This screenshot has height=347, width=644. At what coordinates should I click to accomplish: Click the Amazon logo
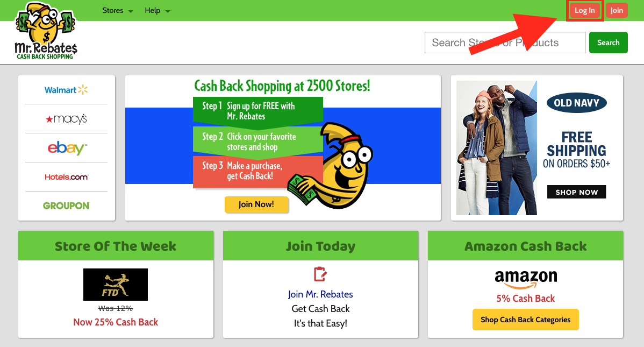click(x=526, y=279)
